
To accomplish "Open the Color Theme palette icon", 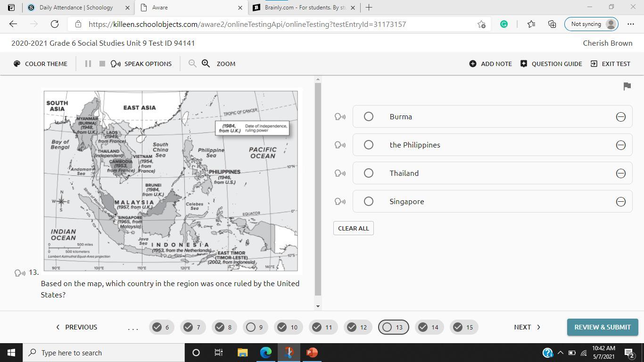I will point(17,64).
